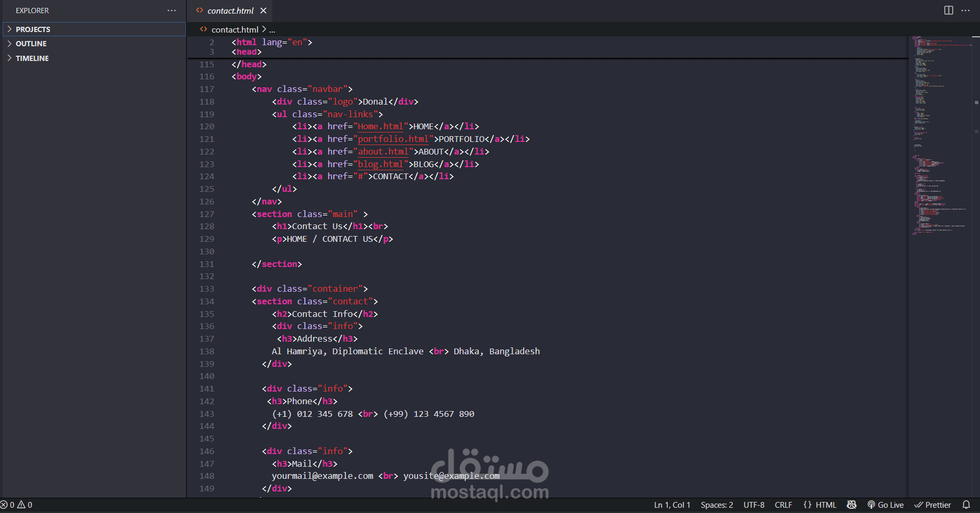Screen dimensions: 980x513
Task: Select encoding by clicking UTF-8
Action: point(754,505)
